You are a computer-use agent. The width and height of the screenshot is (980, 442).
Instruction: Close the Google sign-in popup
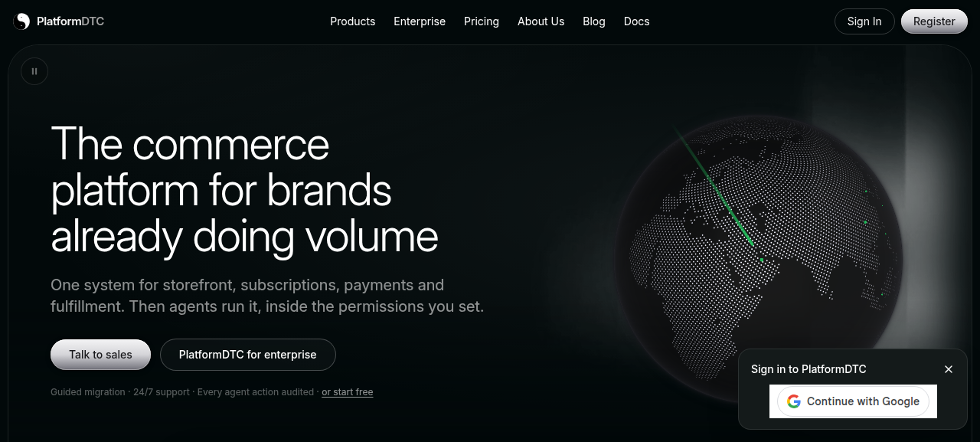point(949,369)
